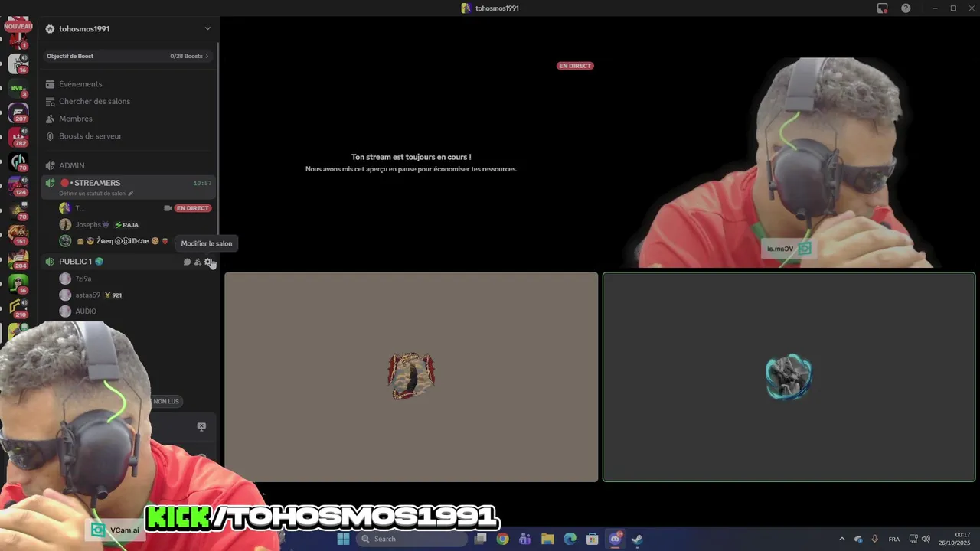The width and height of the screenshot is (980, 551).
Task: Click the Windows taskbar Search box
Action: tap(412, 539)
